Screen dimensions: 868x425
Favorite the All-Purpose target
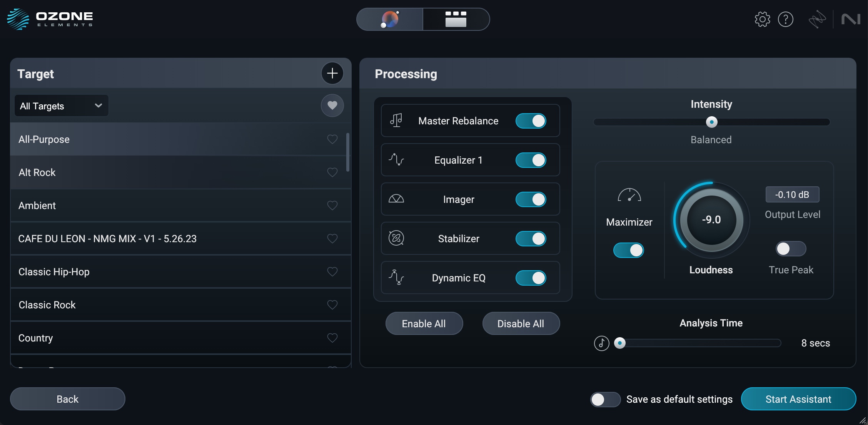[332, 139]
